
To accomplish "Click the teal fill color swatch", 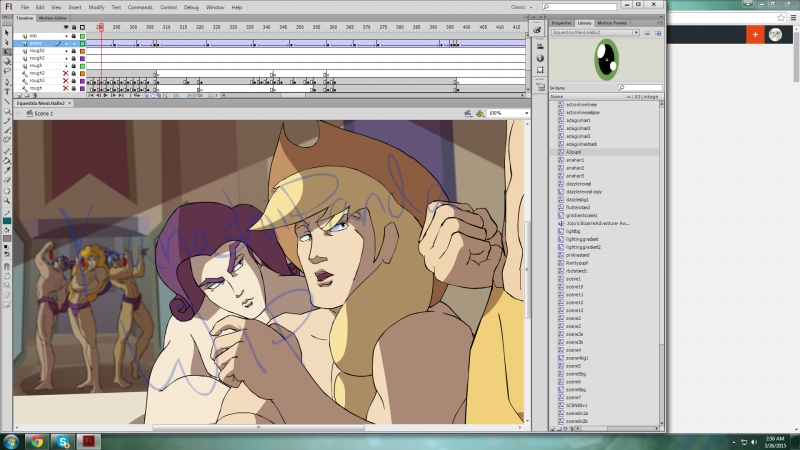I will click(x=7, y=220).
